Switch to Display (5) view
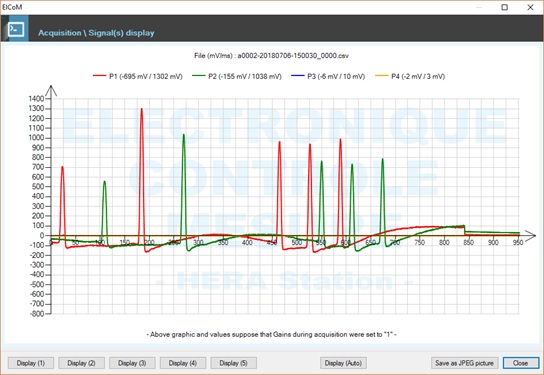This screenshot has height=375, width=544. tap(233, 363)
